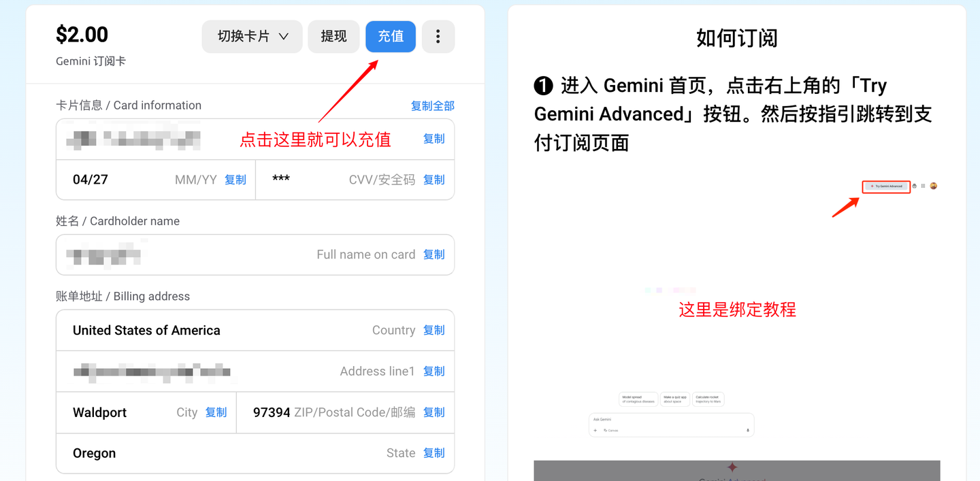Copy the Full name on card
This screenshot has height=481, width=980.
(x=434, y=254)
